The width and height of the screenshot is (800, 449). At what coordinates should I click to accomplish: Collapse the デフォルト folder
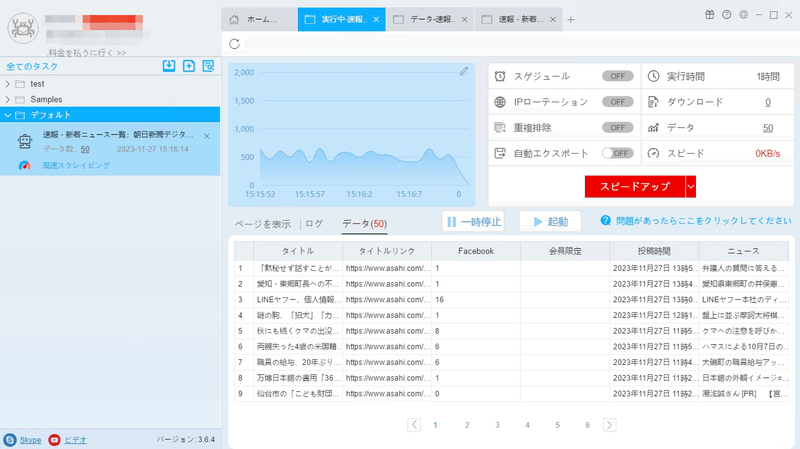tap(8, 115)
